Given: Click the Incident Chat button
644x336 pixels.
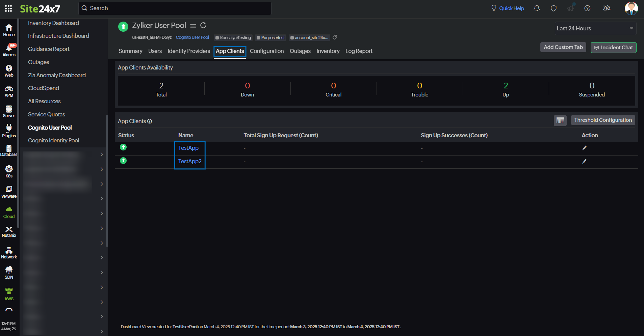Looking at the screenshot, I should coord(613,48).
